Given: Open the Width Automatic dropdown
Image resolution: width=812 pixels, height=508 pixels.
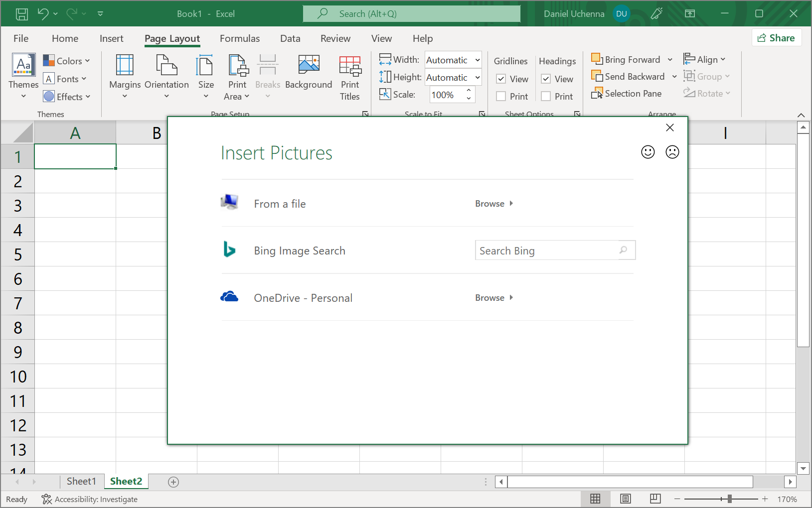Looking at the screenshot, I should (477, 60).
